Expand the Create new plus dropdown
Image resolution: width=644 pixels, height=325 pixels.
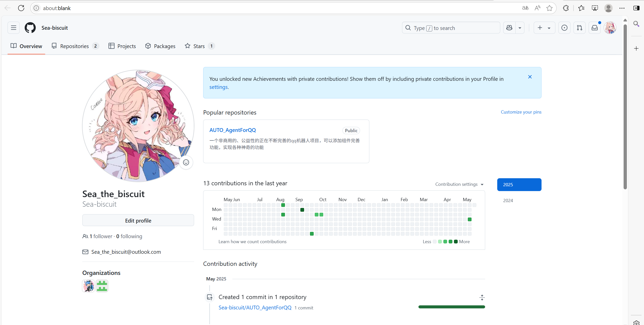(544, 28)
